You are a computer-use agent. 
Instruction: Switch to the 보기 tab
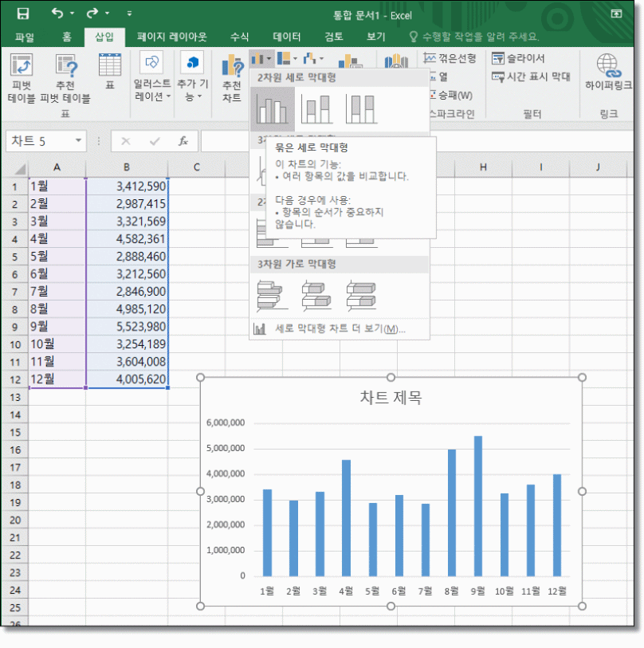point(375,37)
